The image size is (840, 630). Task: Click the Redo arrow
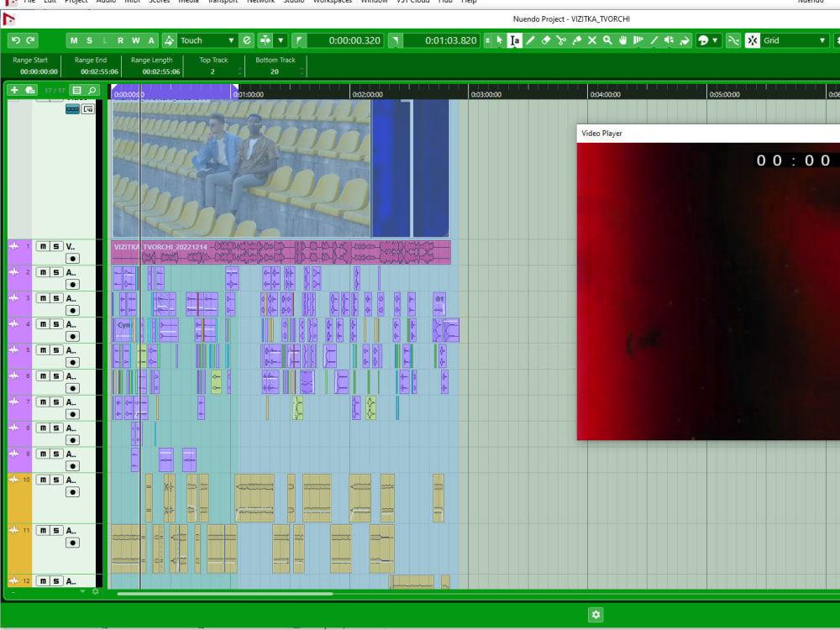coord(30,40)
